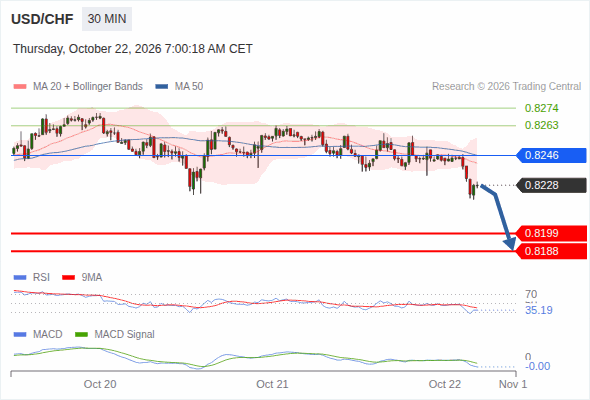
Task: Click the 'Oct 20' date axis label
Action: [x=100, y=384]
